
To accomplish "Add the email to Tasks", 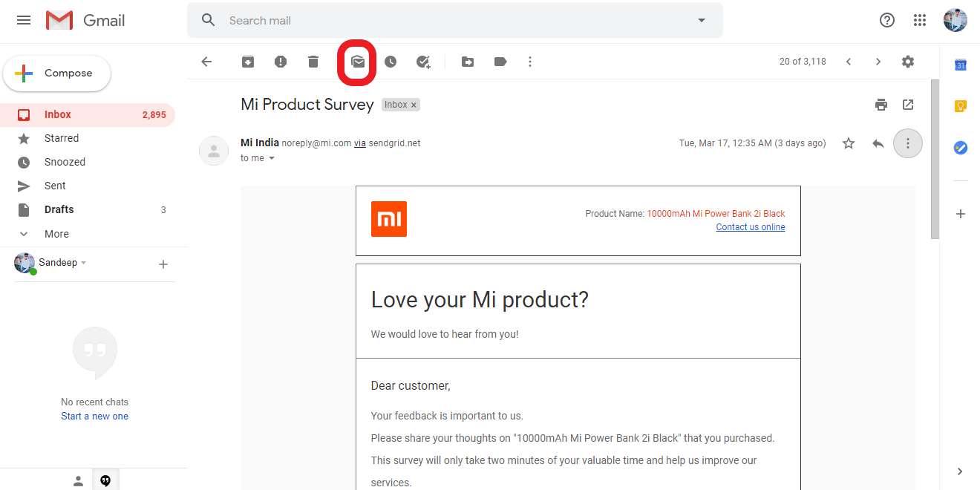I will (x=423, y=62).
